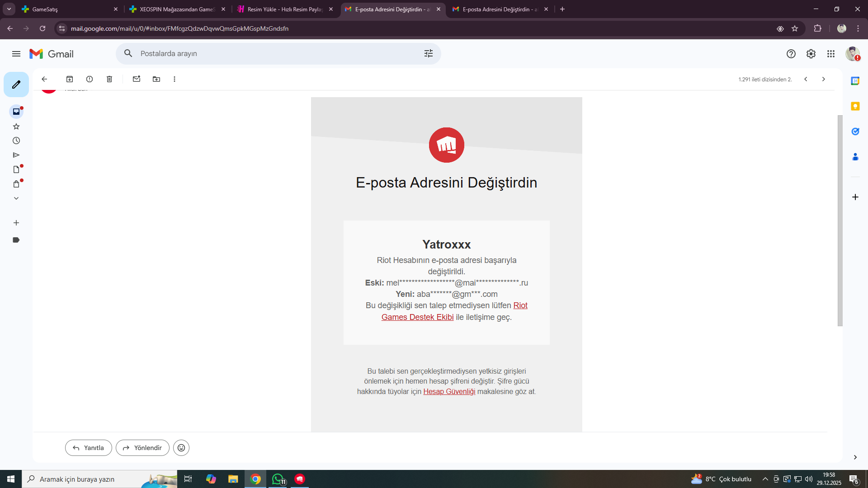This screenshot has width=868, height=488.
Task: Open a new browser tab
Action: [562, 9]
